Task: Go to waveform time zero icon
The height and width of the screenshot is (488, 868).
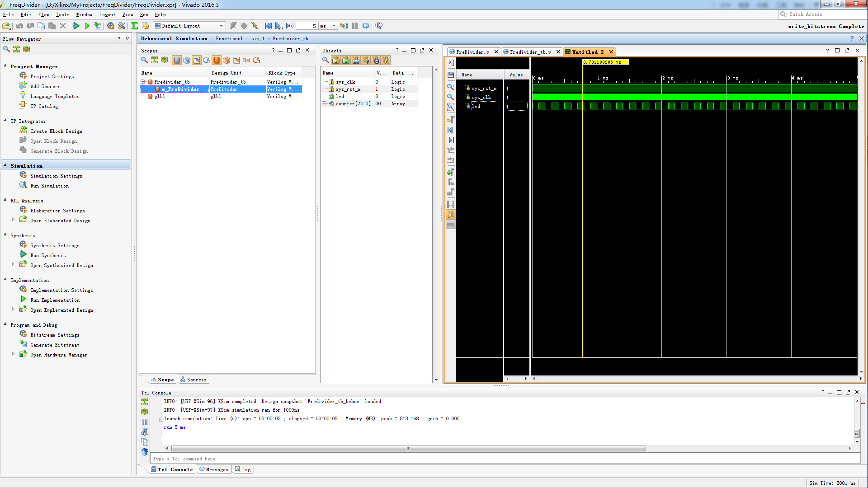Action: tap(451, 130)
